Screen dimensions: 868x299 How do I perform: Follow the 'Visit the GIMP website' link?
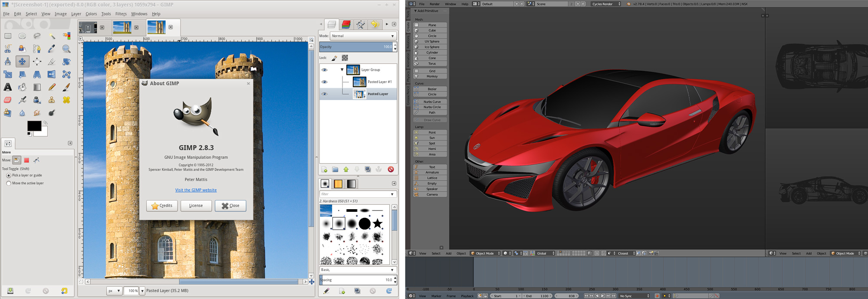[x=196, y=190]
